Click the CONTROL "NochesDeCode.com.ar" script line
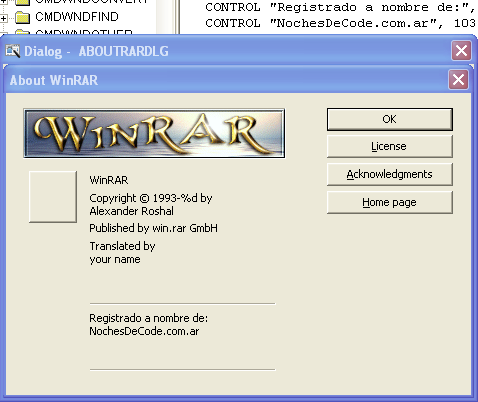 (340, 23)
